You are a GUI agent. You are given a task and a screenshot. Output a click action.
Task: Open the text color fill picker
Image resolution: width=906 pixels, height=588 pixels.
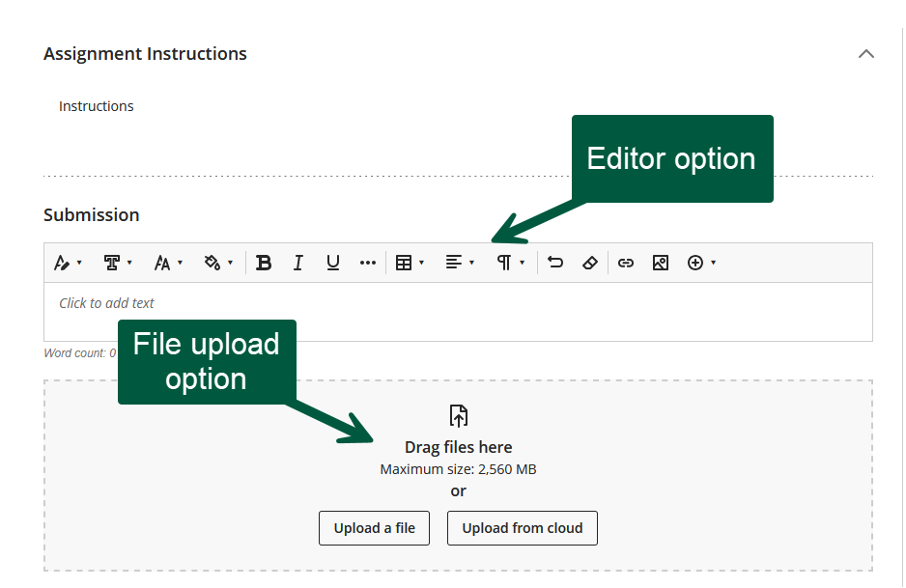tap(218, 263)
